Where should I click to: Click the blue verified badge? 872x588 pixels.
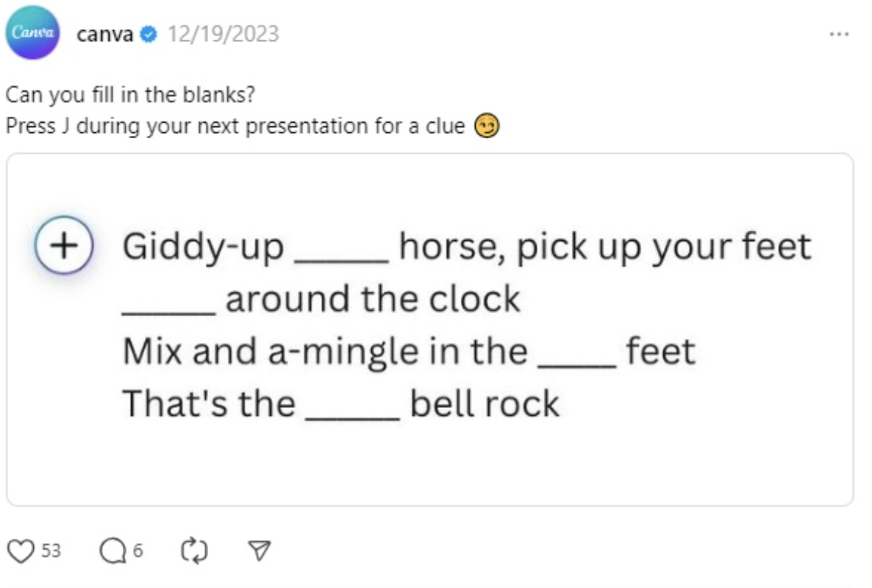(149, 35)
